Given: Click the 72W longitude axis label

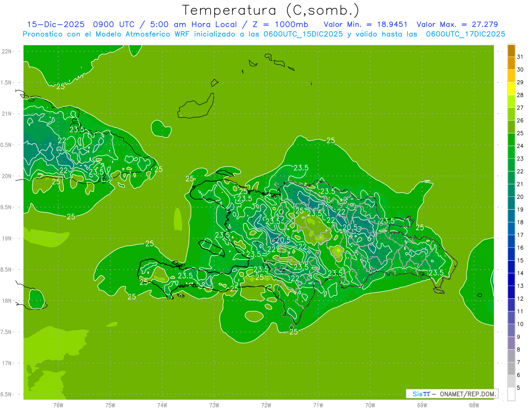Looking at the screenshot, I should [x=266, y=405].
